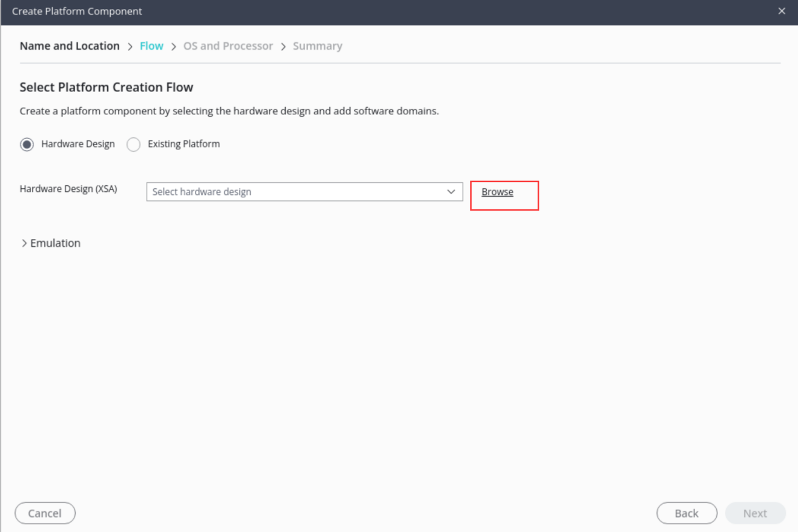The image size is (798, 532).
Task: Select the Existing Platform radio button
Action: click(x=133, y=145)
